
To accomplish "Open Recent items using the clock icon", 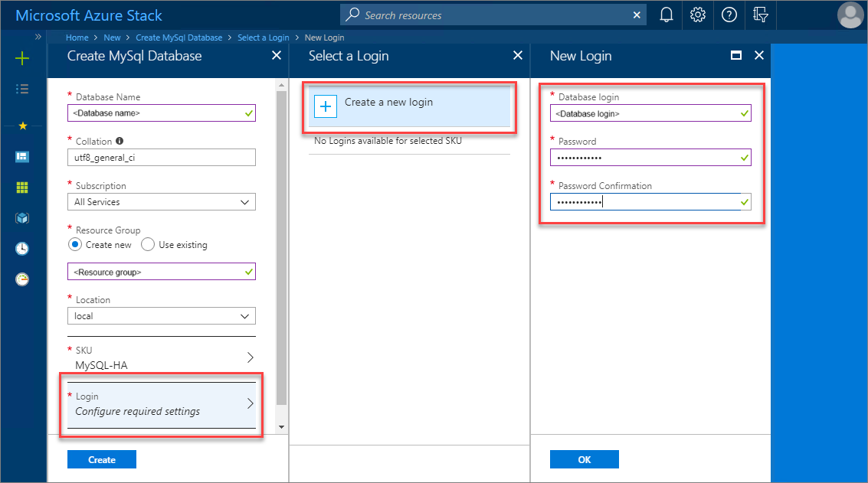I will click(22, 248).
